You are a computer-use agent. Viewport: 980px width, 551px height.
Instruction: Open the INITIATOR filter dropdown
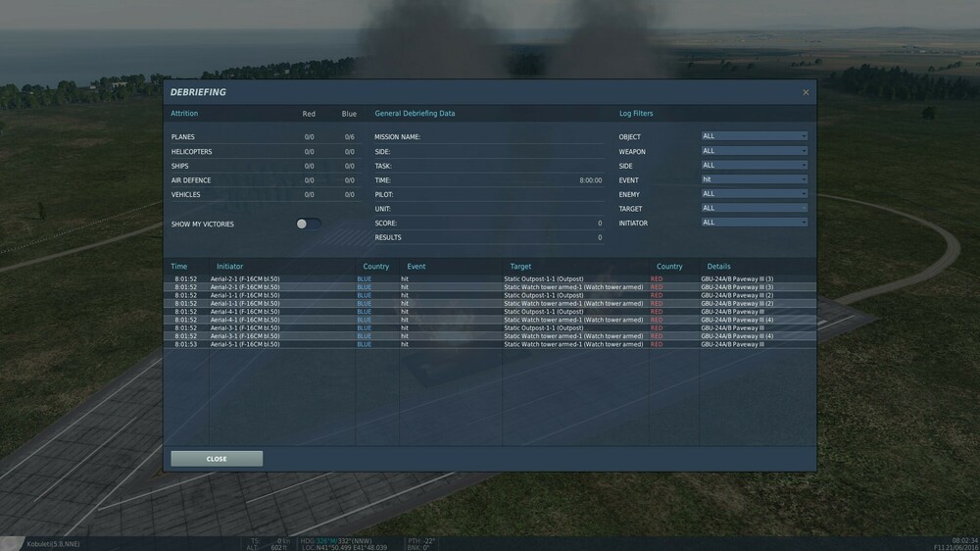click(x=754, y=223)
